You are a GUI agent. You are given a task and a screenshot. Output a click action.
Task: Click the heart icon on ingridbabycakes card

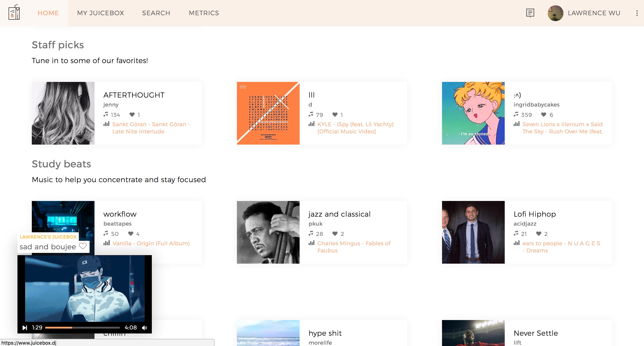[543, 115]
